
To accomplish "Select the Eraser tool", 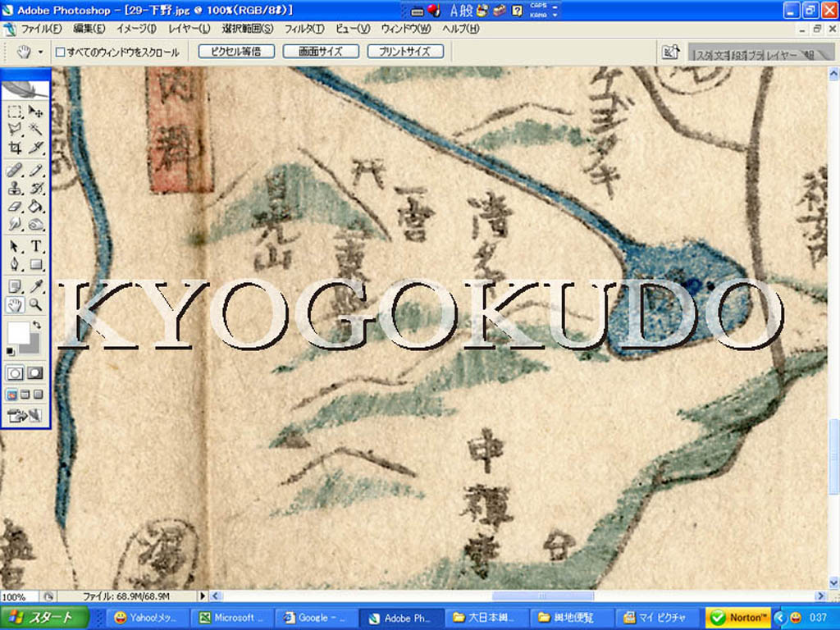I will pyautogui.click(x=15, y=206).
